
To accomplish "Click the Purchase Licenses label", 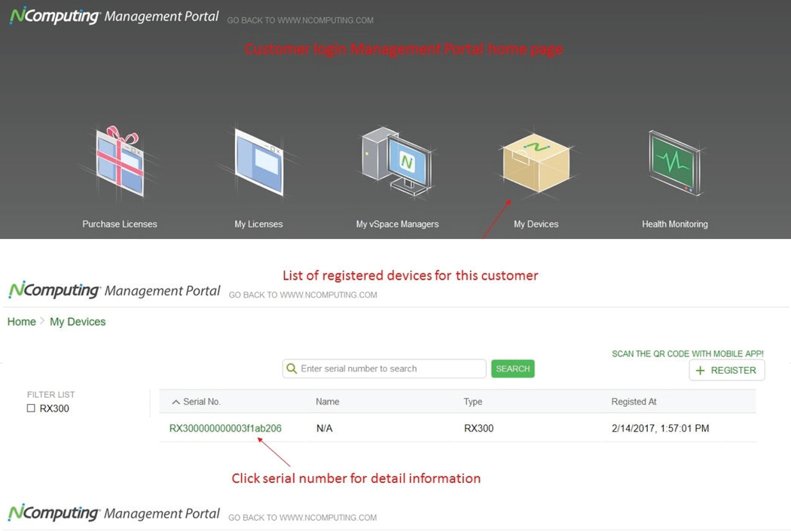I will click(120, 224).
